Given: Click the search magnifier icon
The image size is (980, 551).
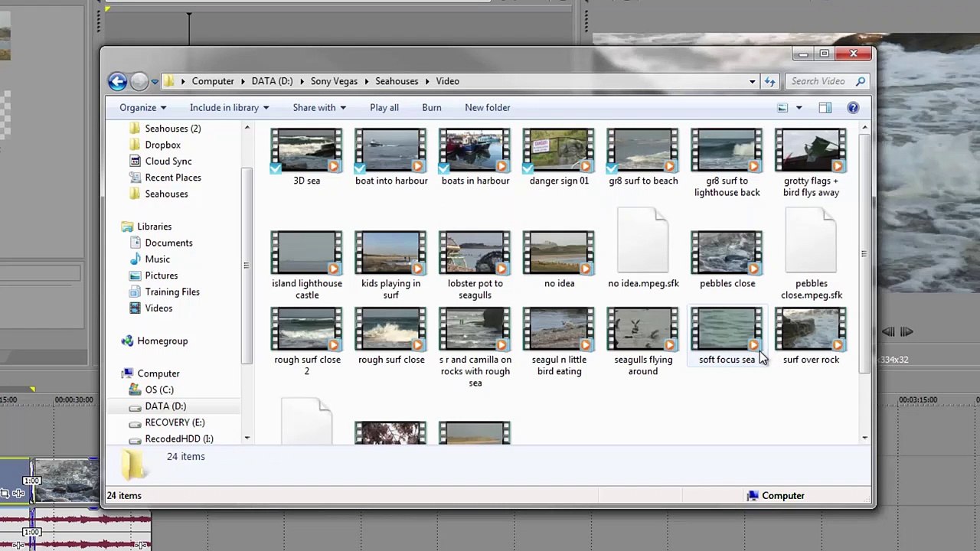Looking at the screenshot, I should tap(861, 81).
